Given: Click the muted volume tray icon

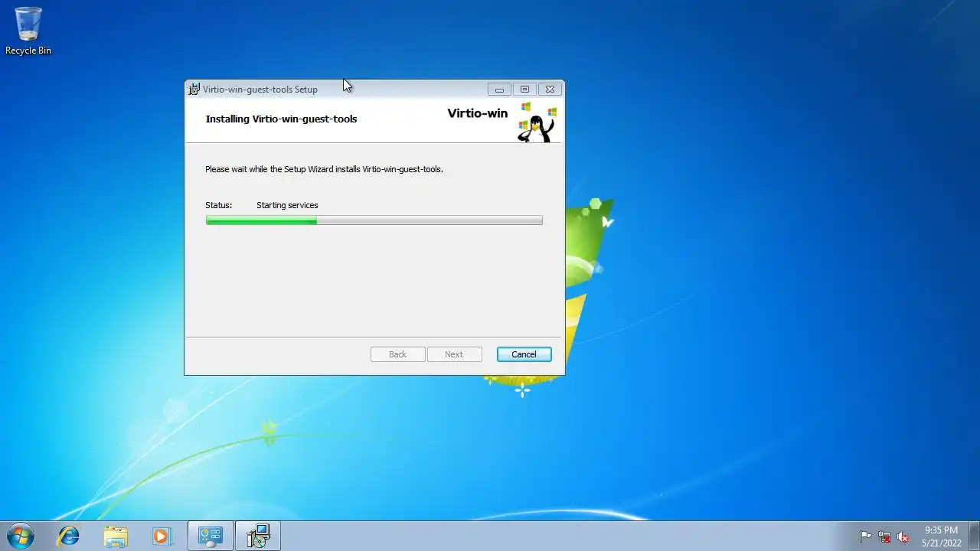Looking at the screenshot, I should [903, 536].
